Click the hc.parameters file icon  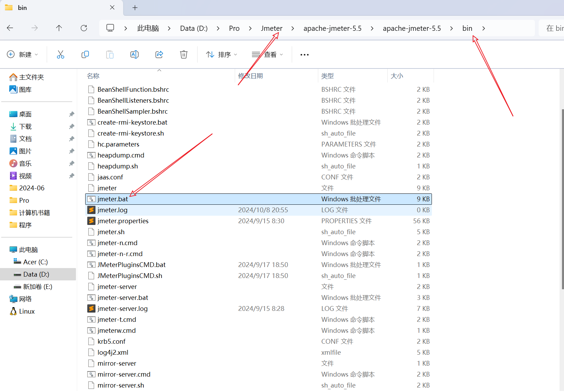click(x=91, y=144)
